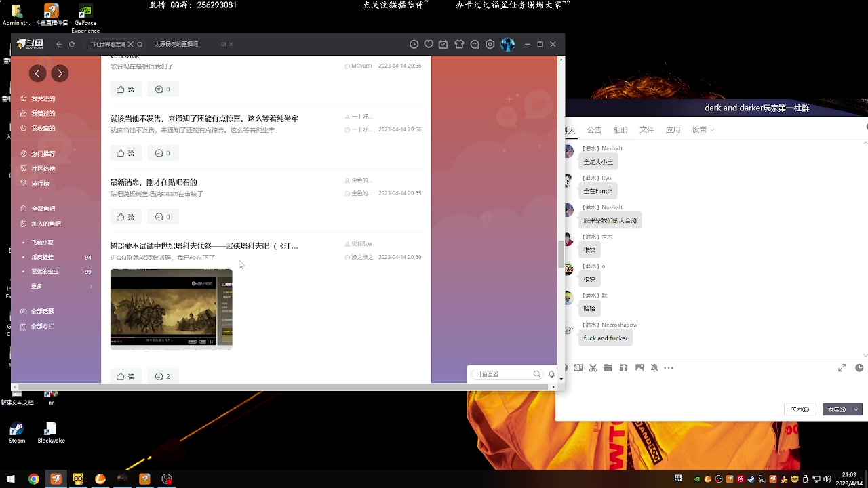Open the 文件 tab in QQ group
Screen dimensions: 868x488
647,129
